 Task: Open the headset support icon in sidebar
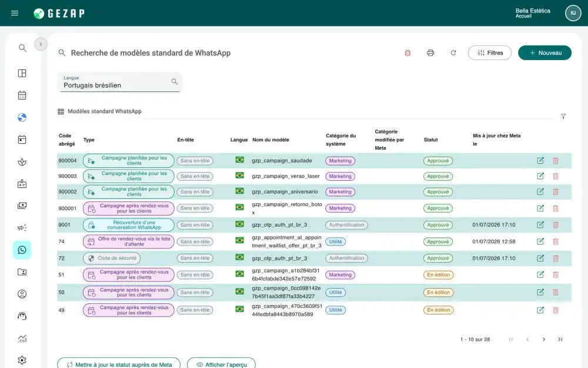pos(22,316)
